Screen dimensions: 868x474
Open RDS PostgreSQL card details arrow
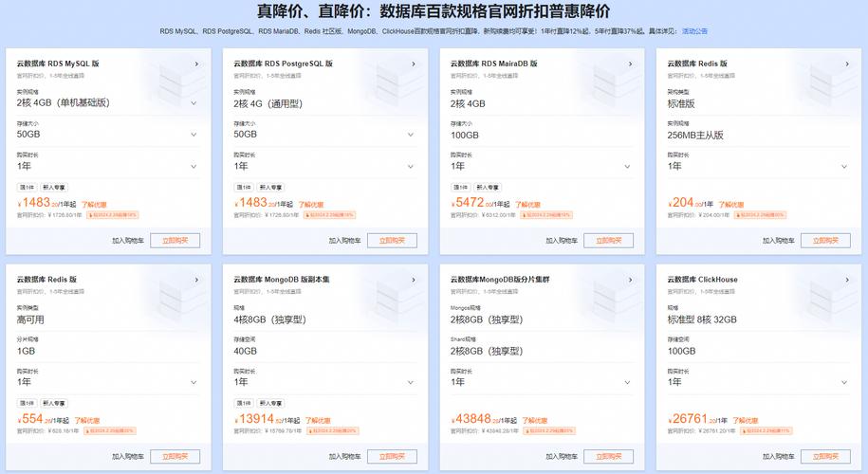[x=414, y=64]
